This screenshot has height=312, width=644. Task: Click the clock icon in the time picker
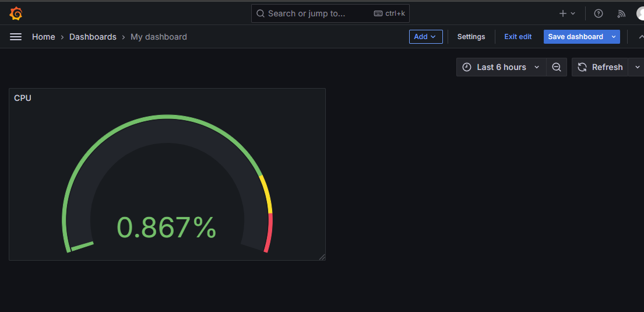467,67
